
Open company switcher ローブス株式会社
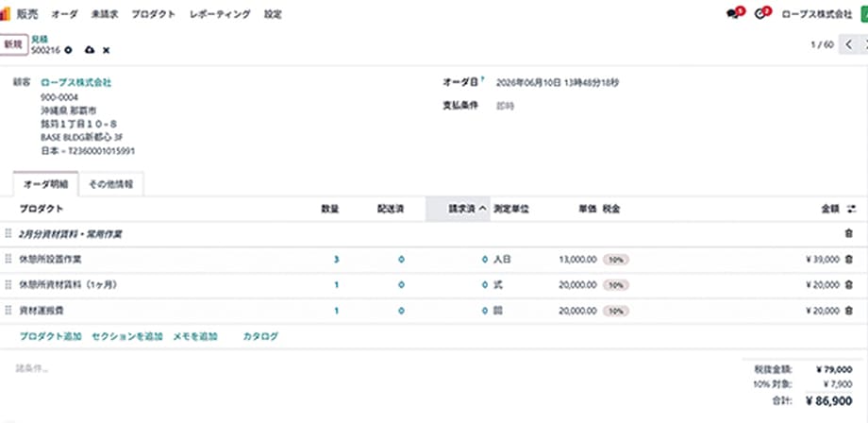pyautogui.click(x=816, y=14)
